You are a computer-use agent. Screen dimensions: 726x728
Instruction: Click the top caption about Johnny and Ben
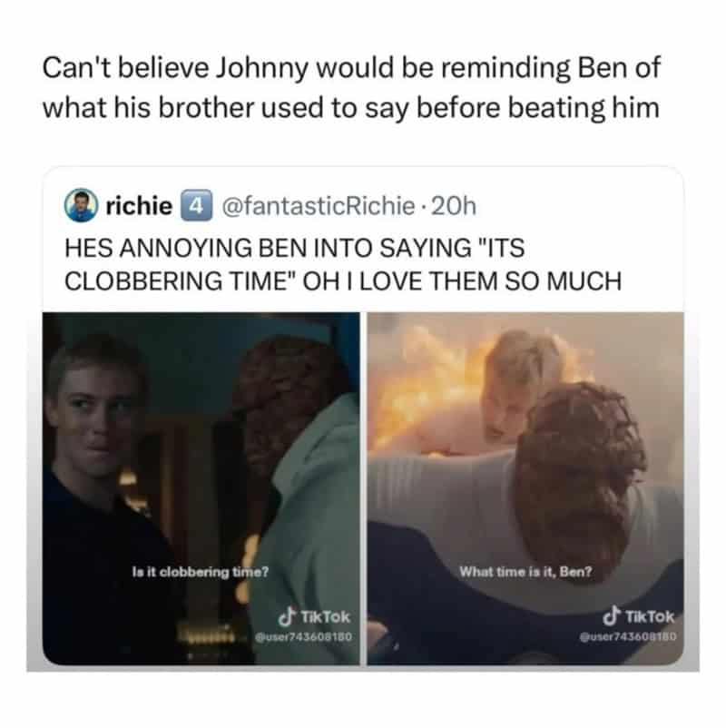point(351,88)
